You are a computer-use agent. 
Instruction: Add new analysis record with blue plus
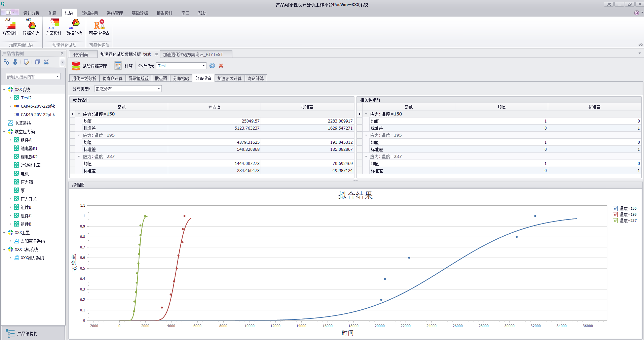[x=212, y=66]
